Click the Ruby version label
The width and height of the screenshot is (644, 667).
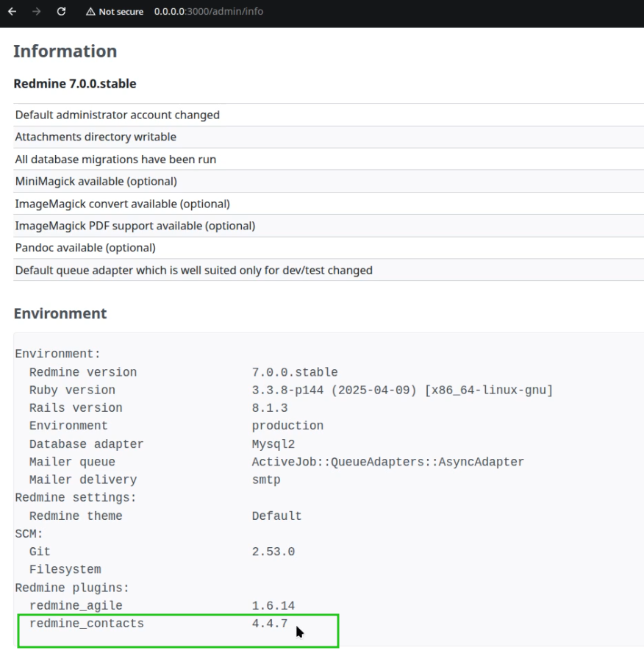(72, 390)
